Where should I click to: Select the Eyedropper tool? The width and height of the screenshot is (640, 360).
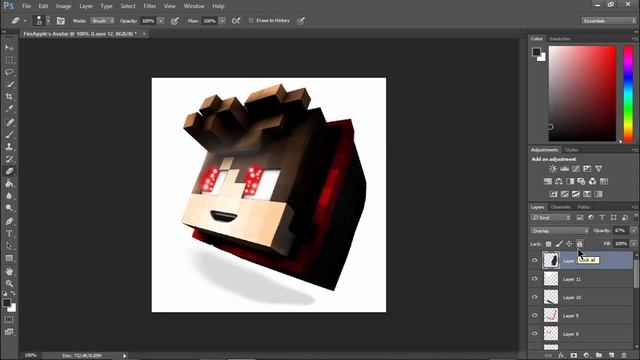(9, 109)
